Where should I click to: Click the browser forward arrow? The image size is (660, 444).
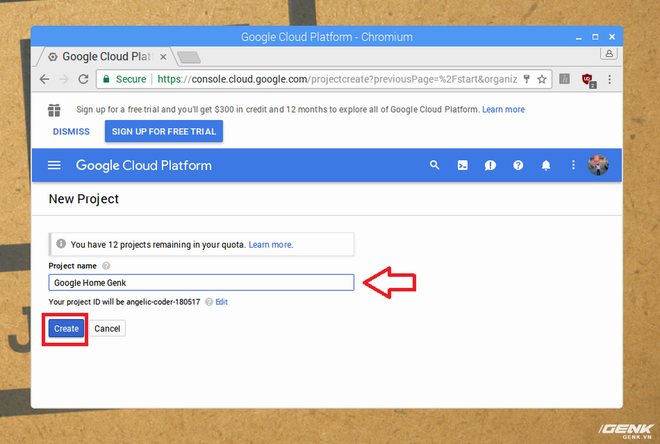click(64, 79)
